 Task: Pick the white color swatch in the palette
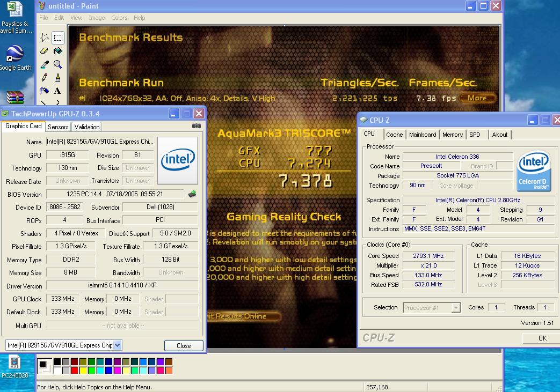[57, 370]
